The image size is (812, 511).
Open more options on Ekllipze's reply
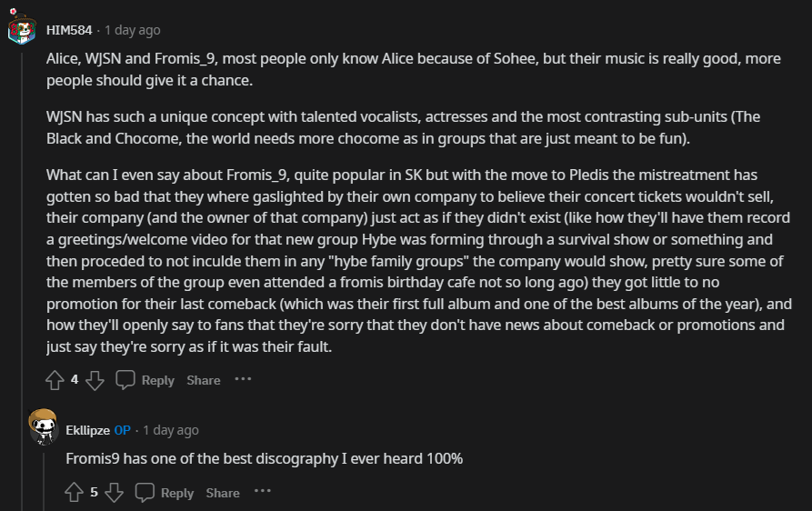263,492
